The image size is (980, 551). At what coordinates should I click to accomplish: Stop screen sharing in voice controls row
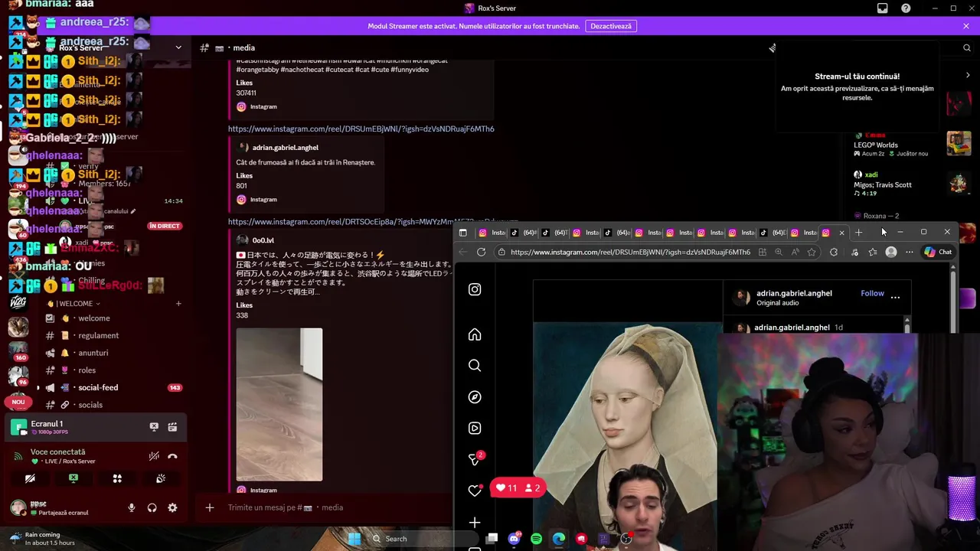pos(73,478)
